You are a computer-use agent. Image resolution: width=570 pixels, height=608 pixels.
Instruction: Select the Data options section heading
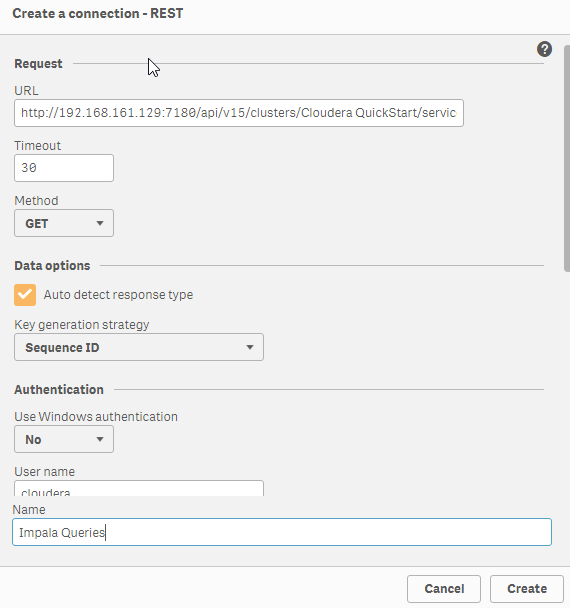[52, 266]
